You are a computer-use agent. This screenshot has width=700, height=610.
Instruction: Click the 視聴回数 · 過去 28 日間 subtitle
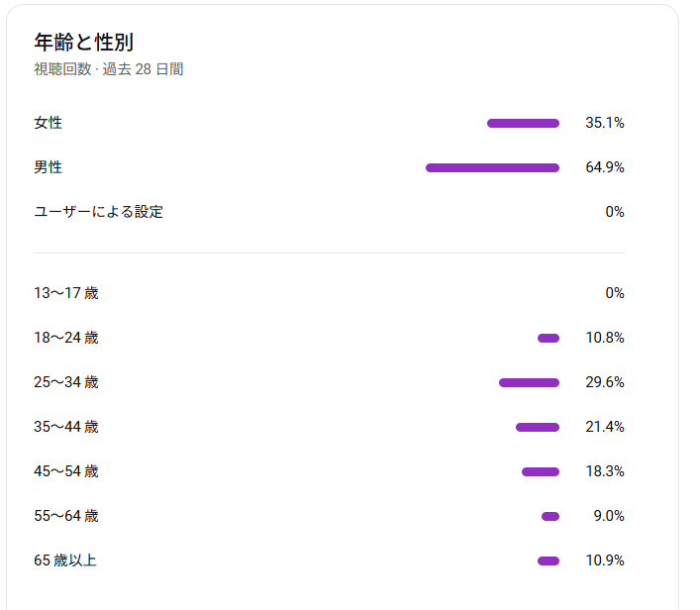(109, 69)
